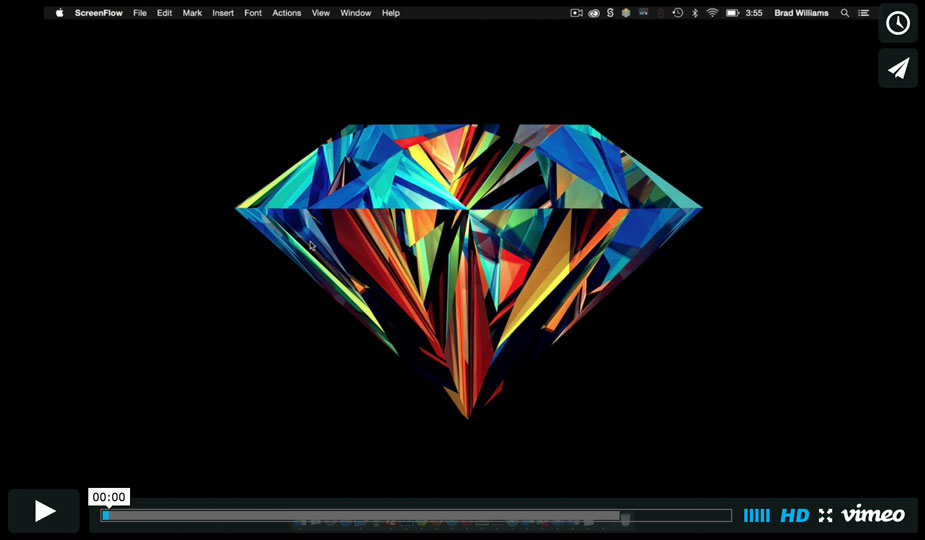Adjust volume using the volume bars

pos(756,515)
